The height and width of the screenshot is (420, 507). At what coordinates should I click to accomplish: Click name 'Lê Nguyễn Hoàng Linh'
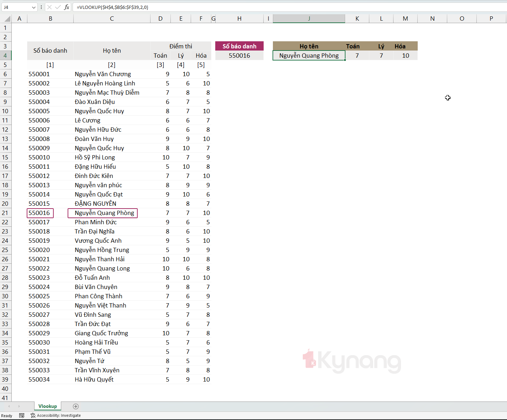[105, 83]
